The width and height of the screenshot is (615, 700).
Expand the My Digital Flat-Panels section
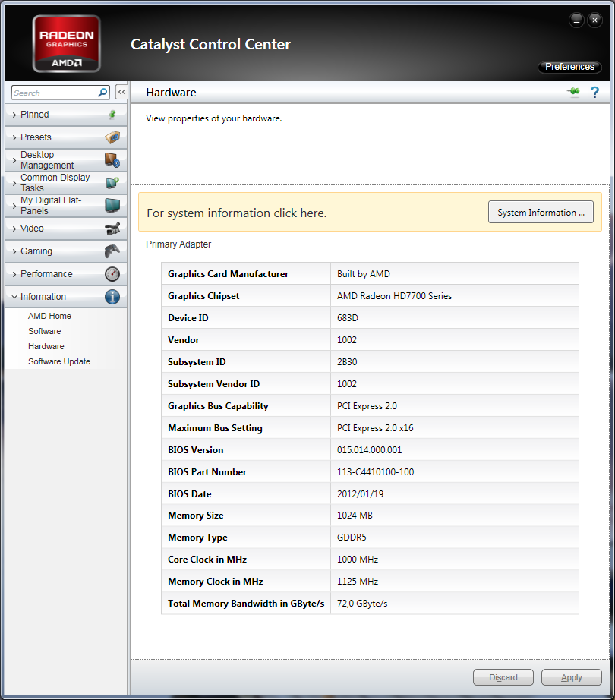click(x=66, y=206)
